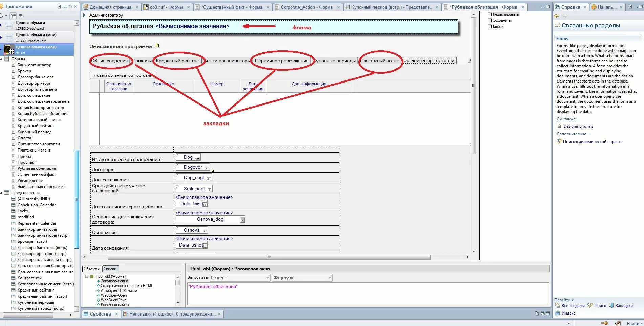This screenshot has width=644, height=326.
Task: Click the yellow note icon beside Эмиссионная программа
Action: pos(157,45)
